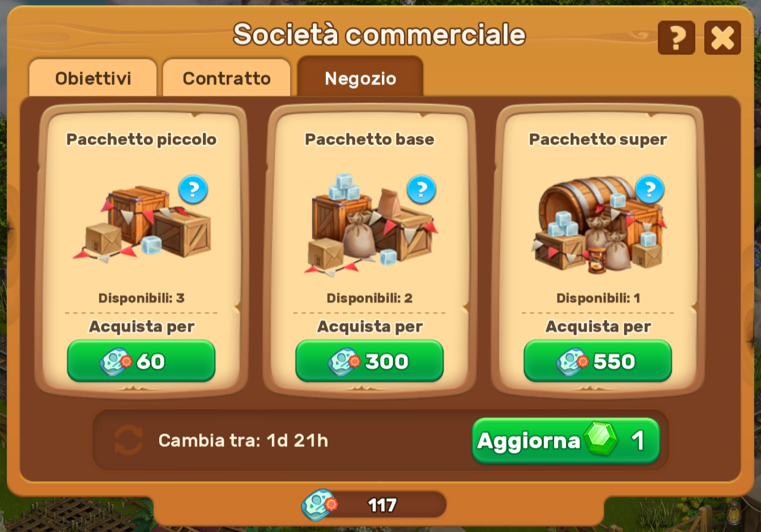Buy Pacchetto piccolo for 60

click(x=141, y=361)
